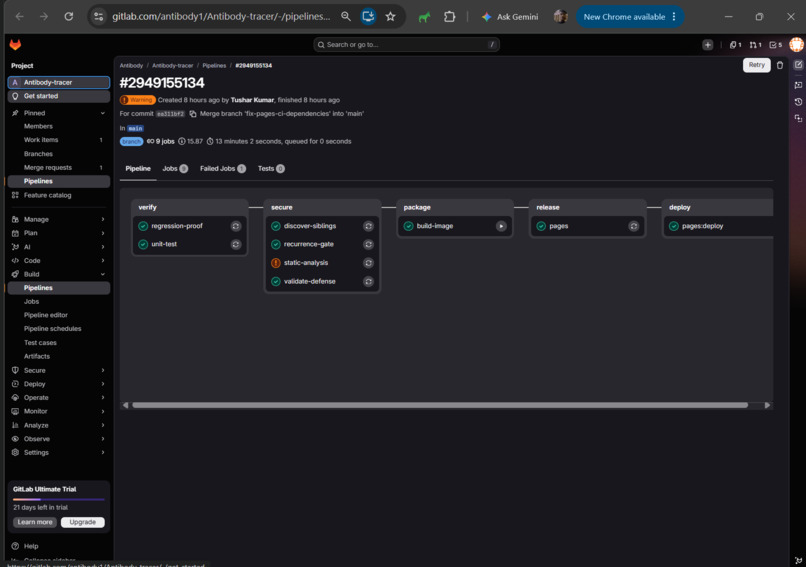Click warning status icon of static-analysis

[276, 263]
